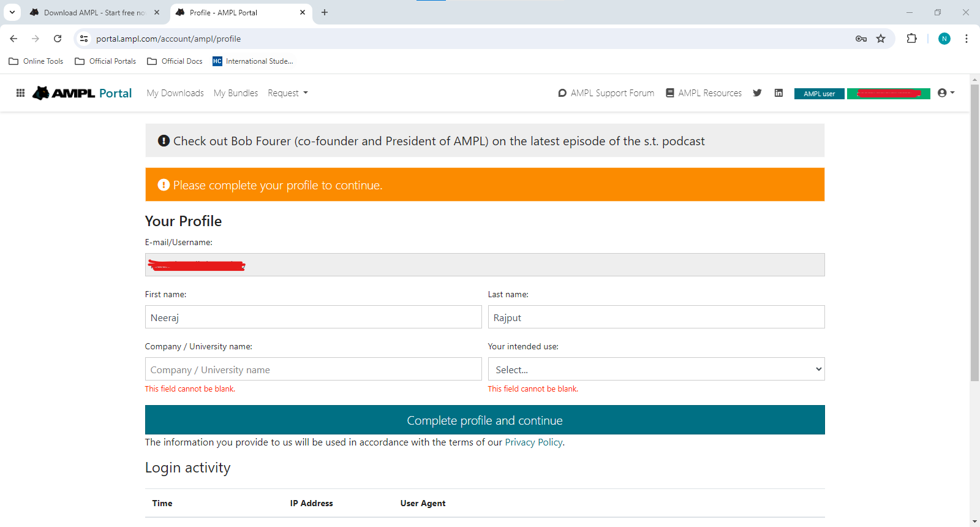Open saved passwords key icon
This screenshot has width=980, height=527.
[861, 39]
